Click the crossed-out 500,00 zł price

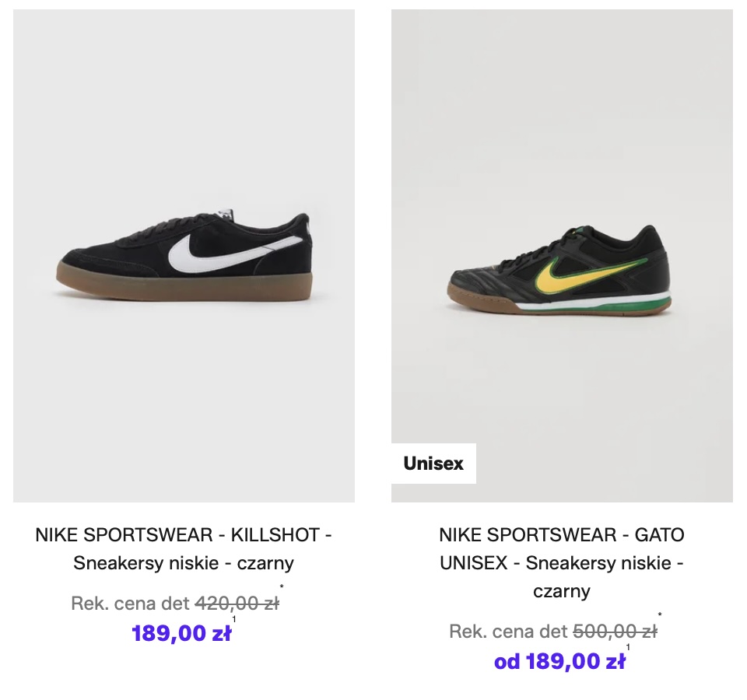click(x=615, y=632)
